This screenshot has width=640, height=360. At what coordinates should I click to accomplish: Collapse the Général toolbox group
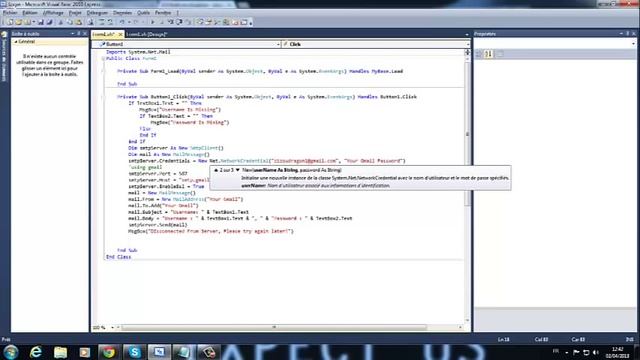coord(16,42)
